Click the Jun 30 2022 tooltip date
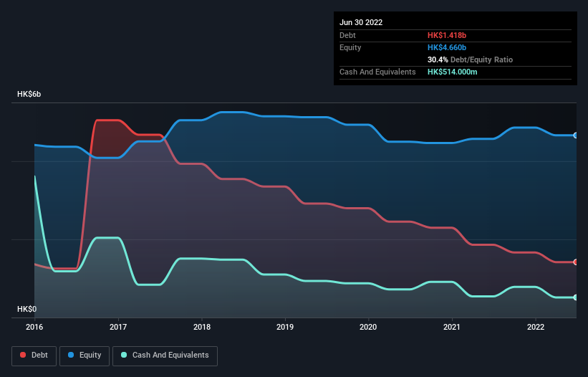The width and height of the screenshot is (588, 377). pyautogui.click(x=361, y=22)
